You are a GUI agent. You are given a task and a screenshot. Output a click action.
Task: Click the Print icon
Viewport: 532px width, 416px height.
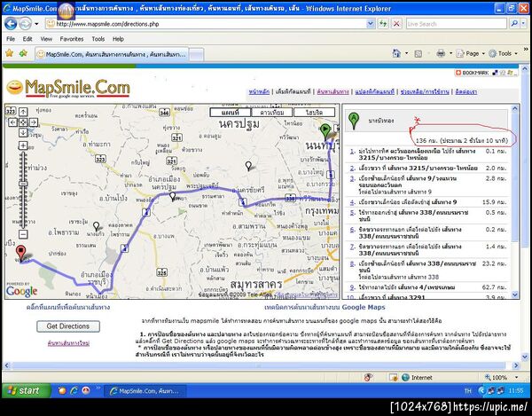click(x=441, y=53)
